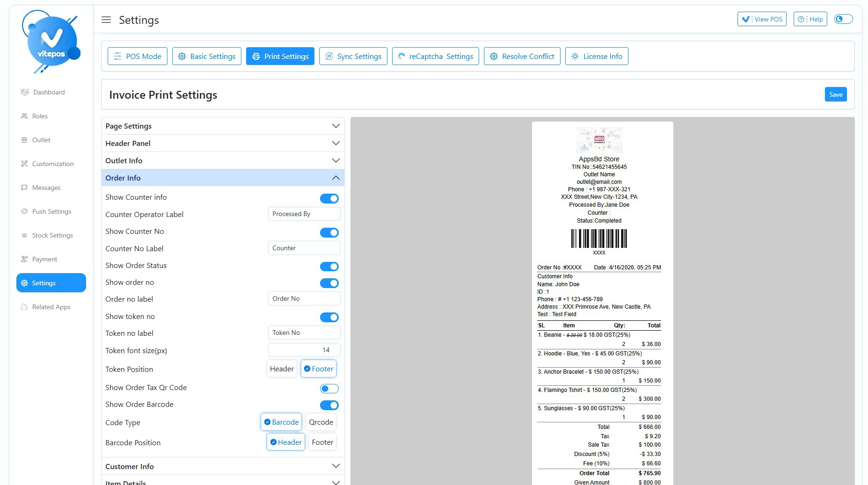Open the Basic Settings tab

click(x=207, y=56)
